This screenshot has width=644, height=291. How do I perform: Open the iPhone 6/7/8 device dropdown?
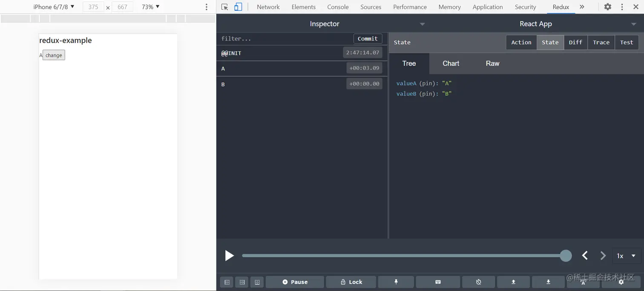click(54, 7)
